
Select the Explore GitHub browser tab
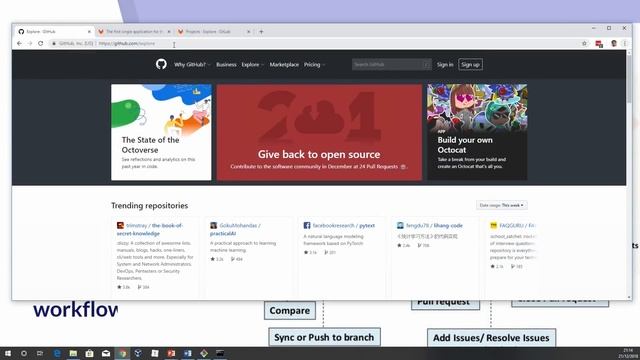point(54,31)
